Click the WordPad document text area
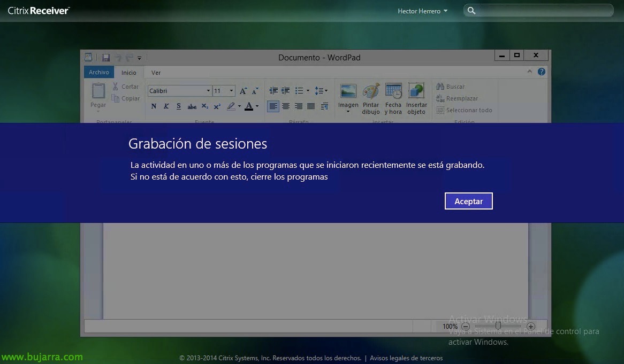The image size is (624, 364). pyautogui.click(x=316, y=270)
